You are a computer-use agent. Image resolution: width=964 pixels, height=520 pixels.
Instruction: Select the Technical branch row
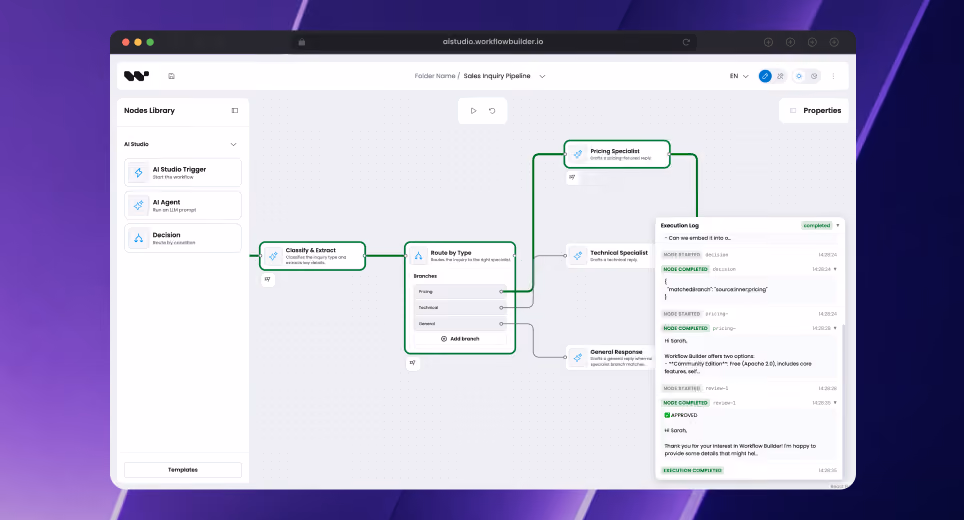(x=459, y=307)
